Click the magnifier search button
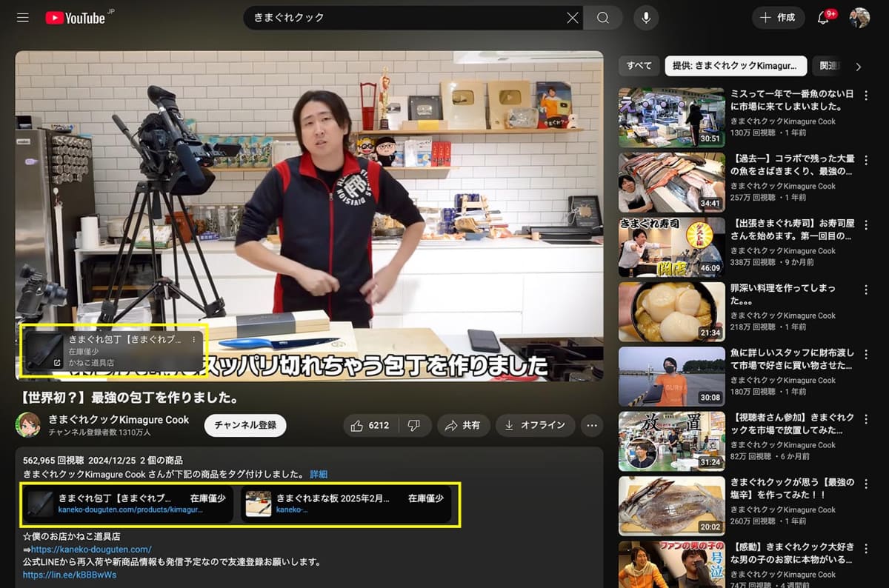 pos(603,18)
